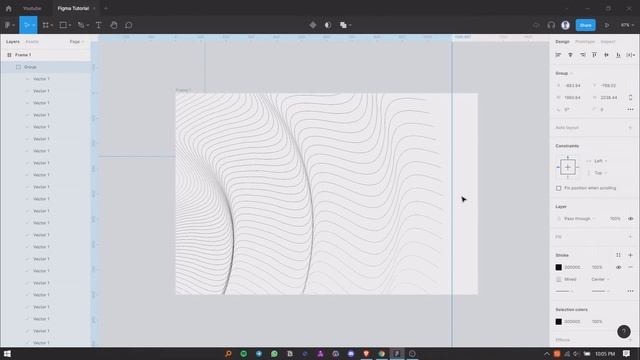Click the Align bottom icon
Viewport: 640px width, 360px height.
click(618, 55)
